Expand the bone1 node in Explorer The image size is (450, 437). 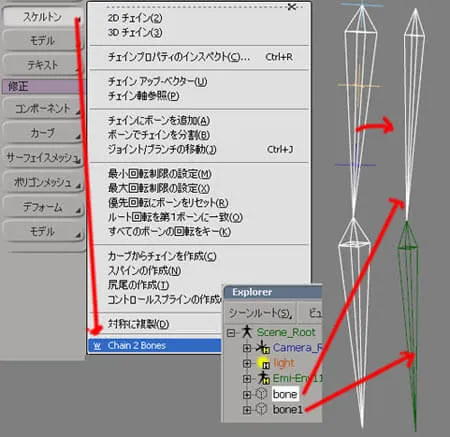tap(247, 410)
